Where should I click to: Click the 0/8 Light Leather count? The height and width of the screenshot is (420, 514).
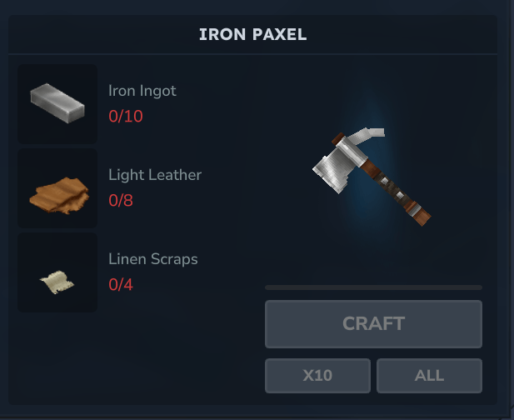tap(121, 200)
